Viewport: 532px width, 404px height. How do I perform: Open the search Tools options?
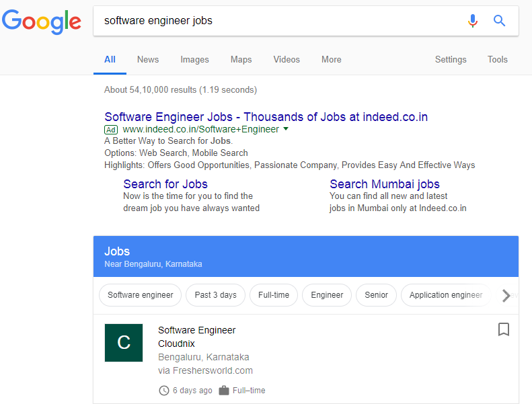[x=498, y=60]
